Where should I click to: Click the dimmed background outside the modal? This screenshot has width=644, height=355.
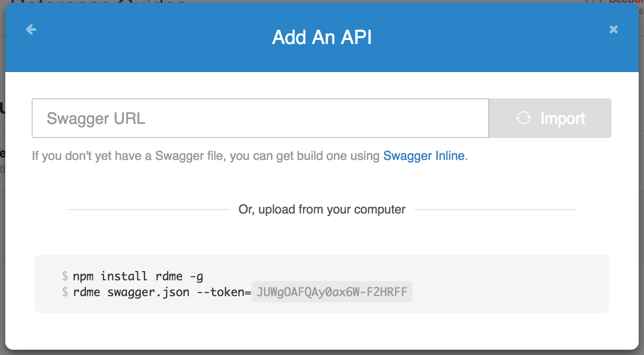(322, 351)
